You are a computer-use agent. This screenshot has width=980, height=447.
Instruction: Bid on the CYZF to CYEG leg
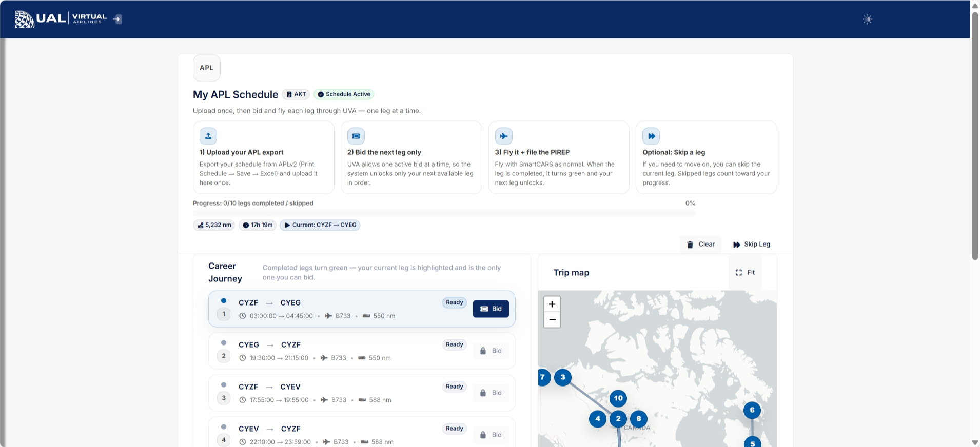491,309
